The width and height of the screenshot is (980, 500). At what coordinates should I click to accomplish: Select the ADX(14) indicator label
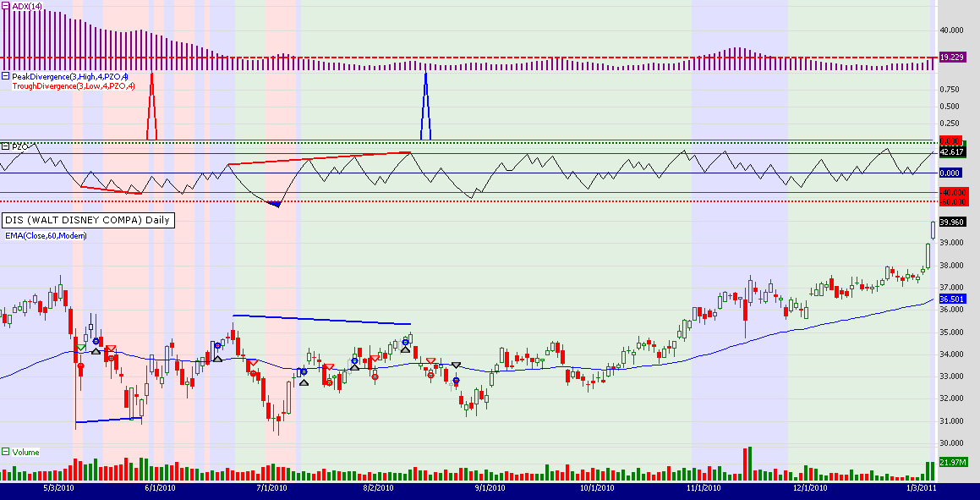pyautogui.click(x=28, y=6)
